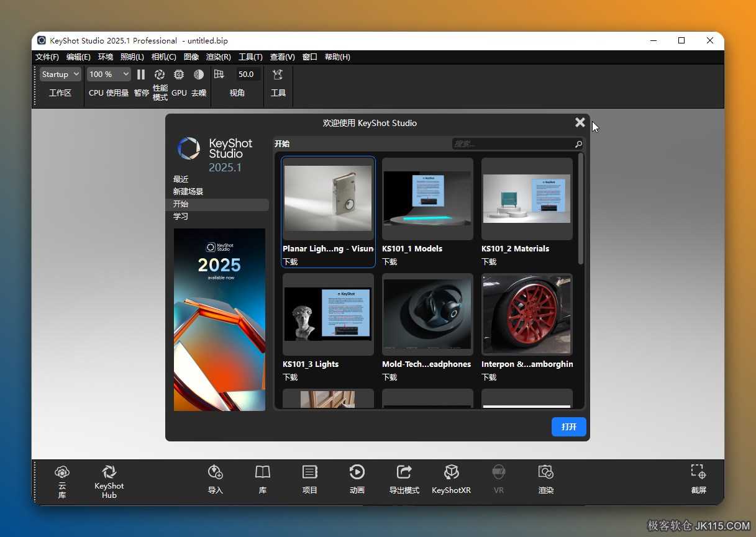Open the 查看(V) menu
This screenshot has height=537, width=756.
(x=283, y=56)
